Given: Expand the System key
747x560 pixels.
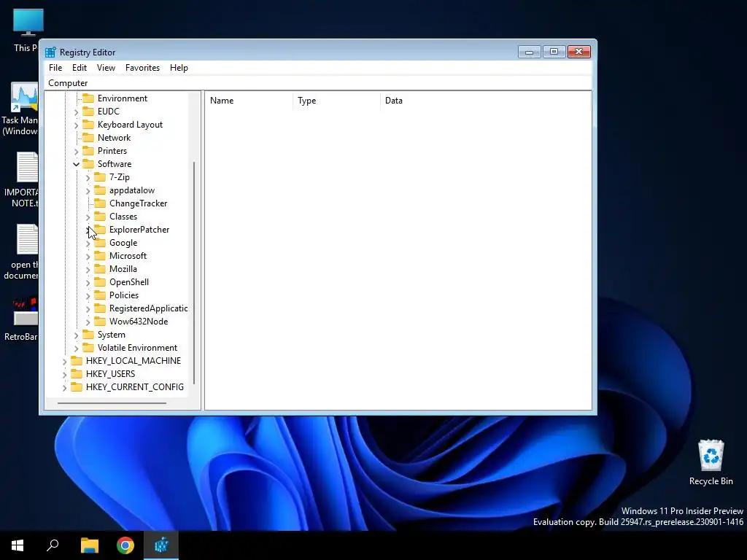Looking at the screenshot, I should click(76, 335).
